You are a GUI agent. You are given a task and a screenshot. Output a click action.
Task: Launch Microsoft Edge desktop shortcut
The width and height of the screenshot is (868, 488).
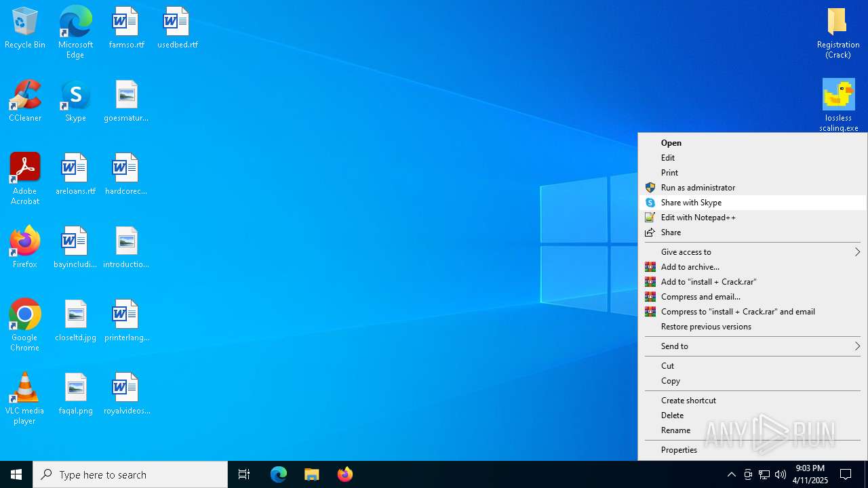(x=75, y=33)
